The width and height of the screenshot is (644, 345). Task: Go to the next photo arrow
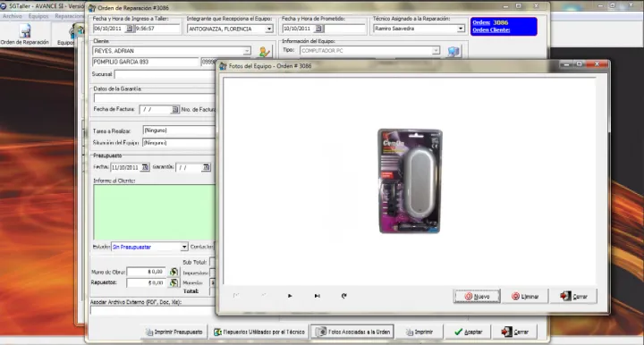(290, 296)
